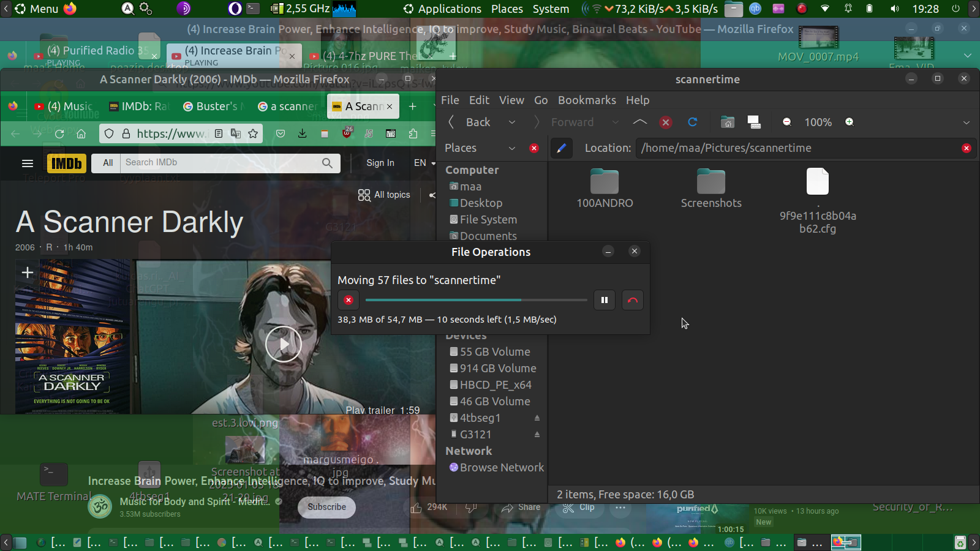This screenshot has height=551, width=980.
Task: Switch to the IMDb: Rat tab
Action: (138, 107)
